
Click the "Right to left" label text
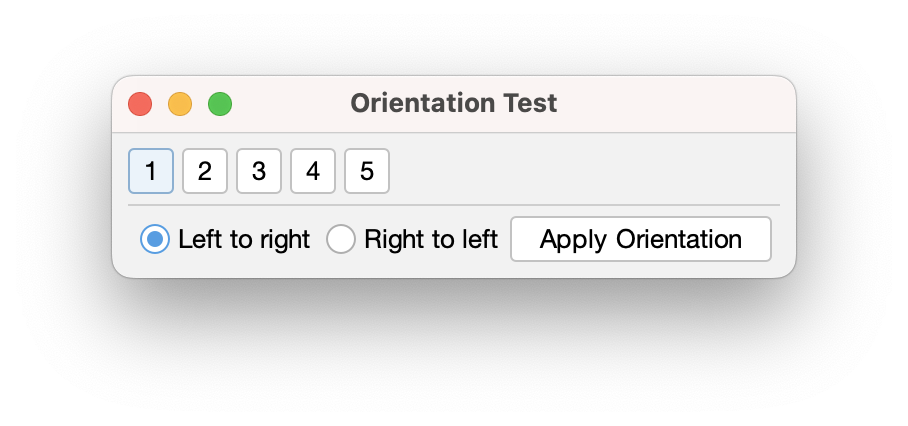pos(430,240)
